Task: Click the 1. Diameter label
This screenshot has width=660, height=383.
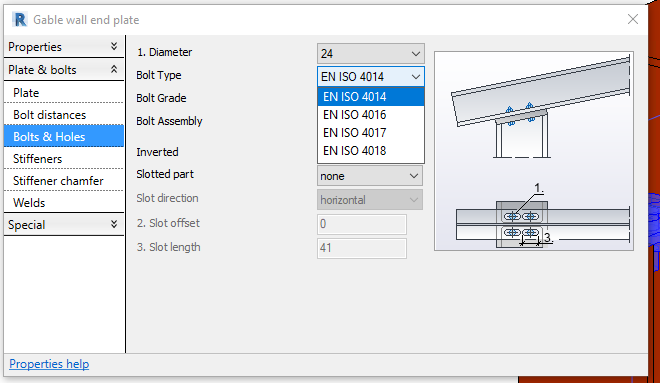Action: [x=164, y=52]
